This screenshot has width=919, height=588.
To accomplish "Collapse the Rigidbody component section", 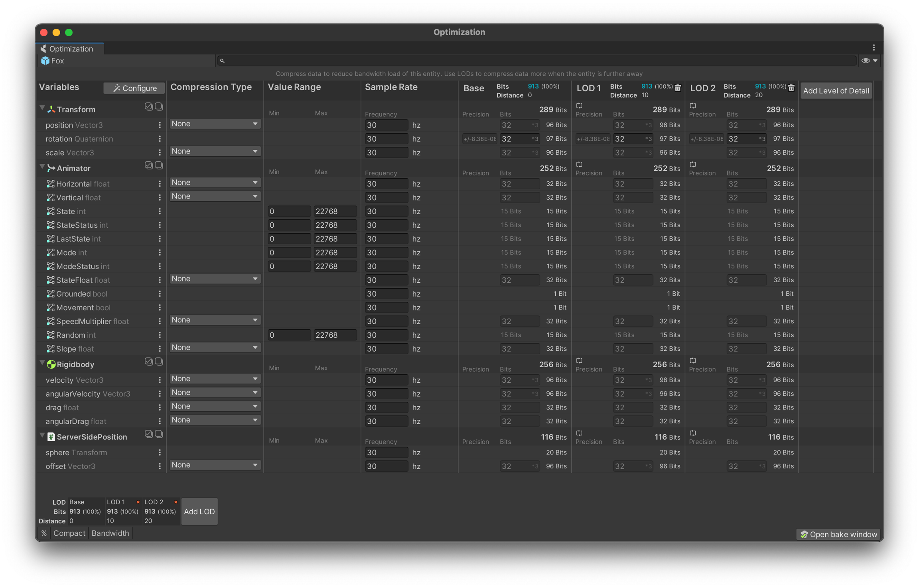I will (42, 363).
